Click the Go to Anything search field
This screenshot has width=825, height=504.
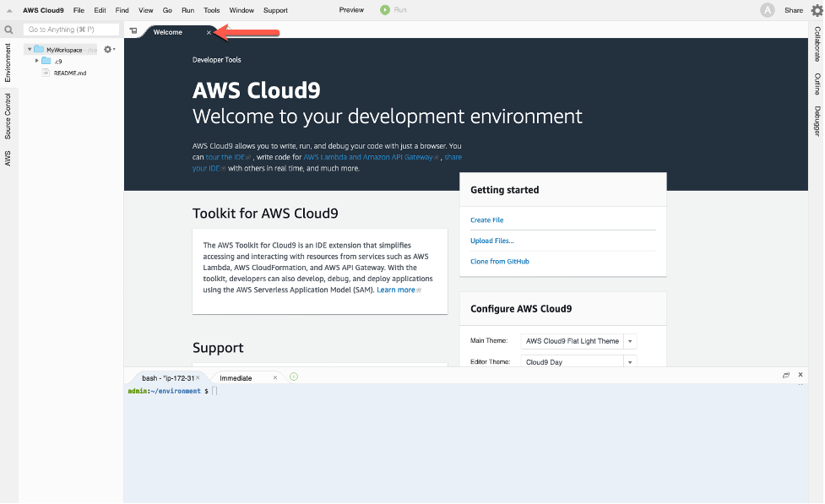(x=71, y=30)
